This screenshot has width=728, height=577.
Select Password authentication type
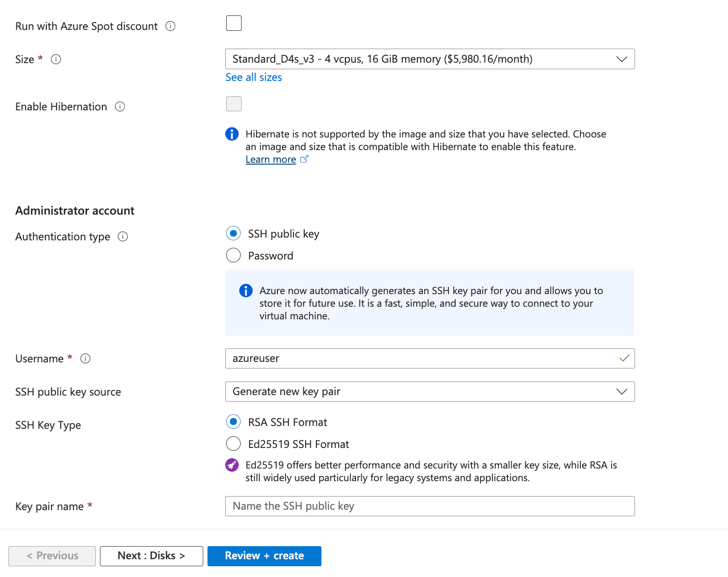pyautogui.click(x=233, y=255)
